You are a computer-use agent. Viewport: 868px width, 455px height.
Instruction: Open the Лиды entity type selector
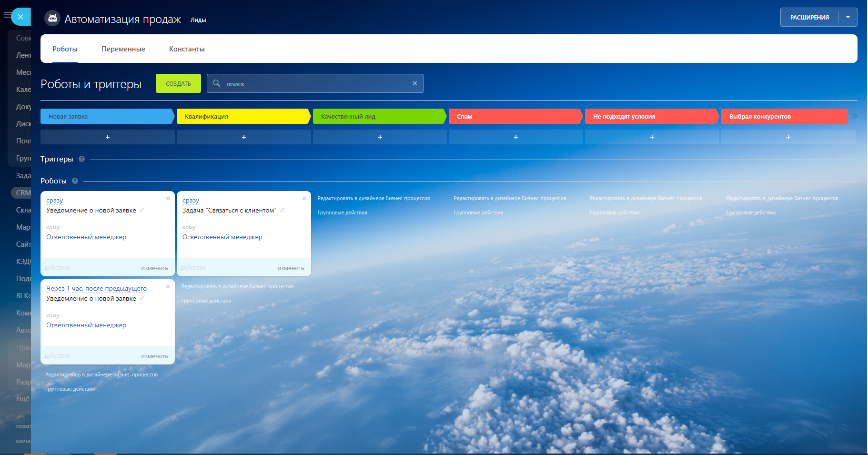[x=198, y=20]
